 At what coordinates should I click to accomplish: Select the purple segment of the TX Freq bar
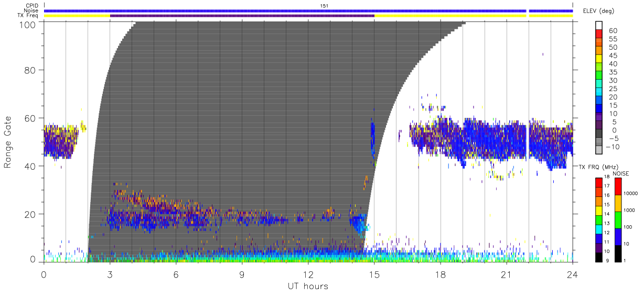(x=242, y=16)
